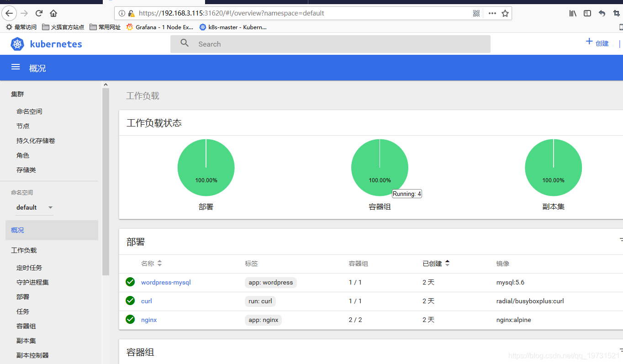
Task: Open the 火狐官方站点 bookmark folder
Action: click(x=63, y=27)
